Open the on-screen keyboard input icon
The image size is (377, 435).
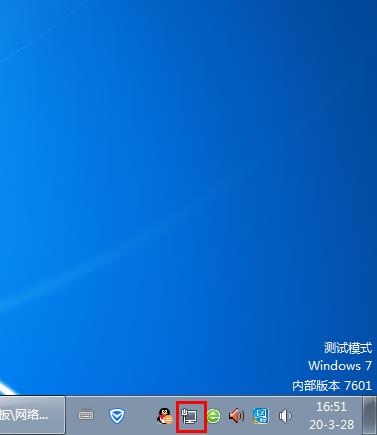click(x=86, y=415)
